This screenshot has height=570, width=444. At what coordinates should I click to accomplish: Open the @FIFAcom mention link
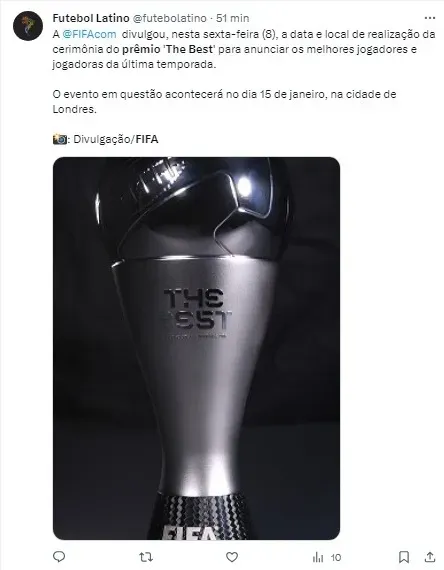[89, 34]
